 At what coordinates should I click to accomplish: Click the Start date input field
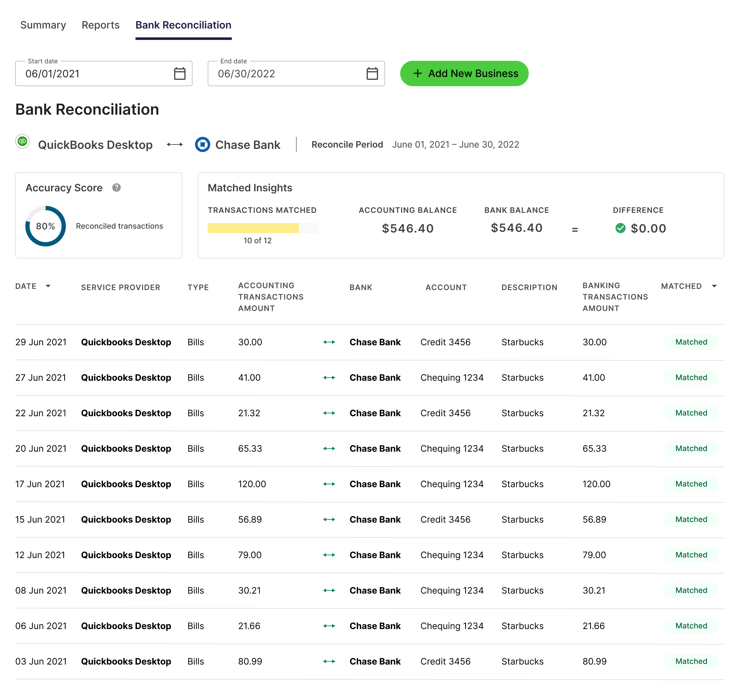pyautogui.click(x=104, y=73)
